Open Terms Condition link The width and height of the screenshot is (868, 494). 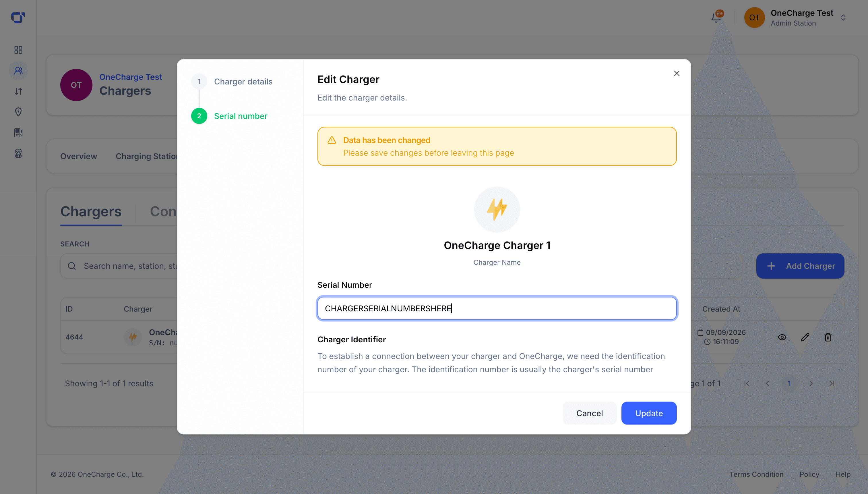tap(756, 474)
